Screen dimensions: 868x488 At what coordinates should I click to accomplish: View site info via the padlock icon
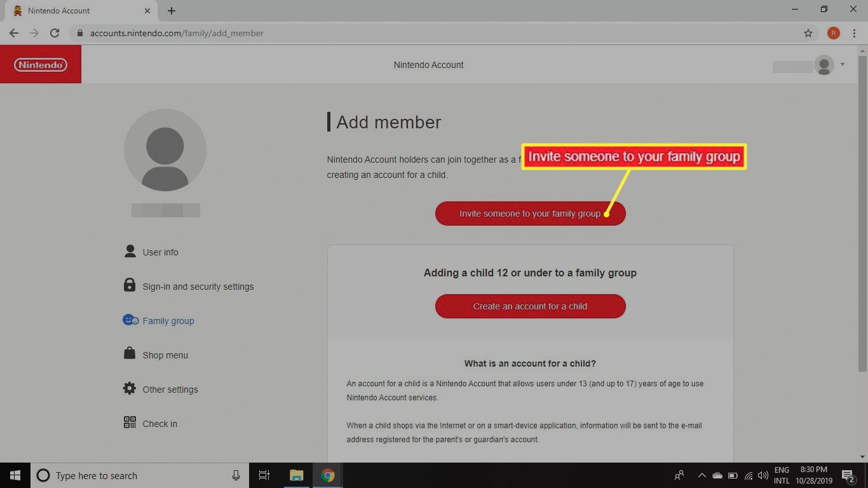(79, 33)
